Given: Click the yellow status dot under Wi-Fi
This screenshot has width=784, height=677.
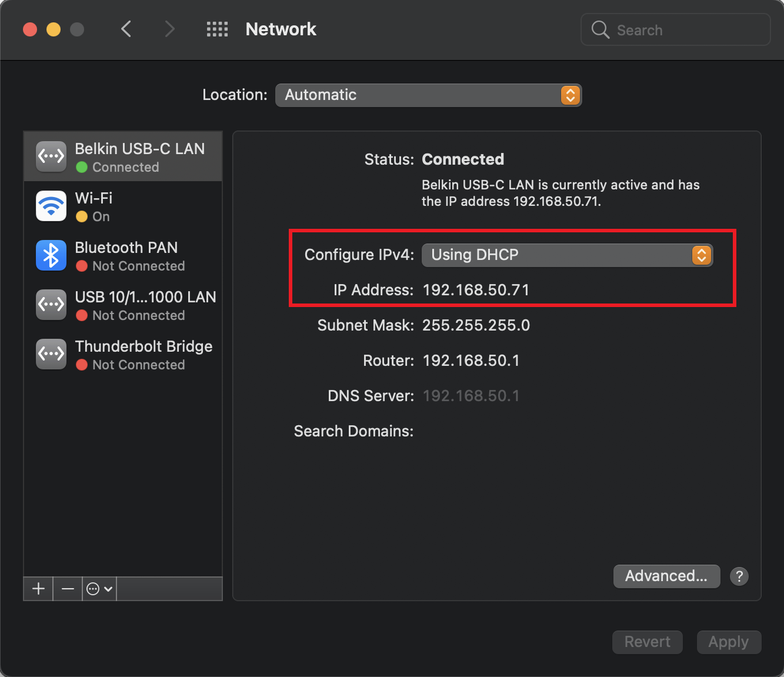Looking at the screenshot, I should pyautogui.click(x=82, y=216).
